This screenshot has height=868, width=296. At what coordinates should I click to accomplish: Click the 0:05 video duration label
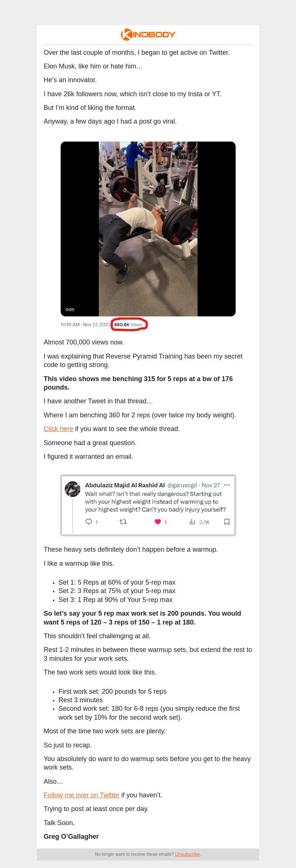70,310
